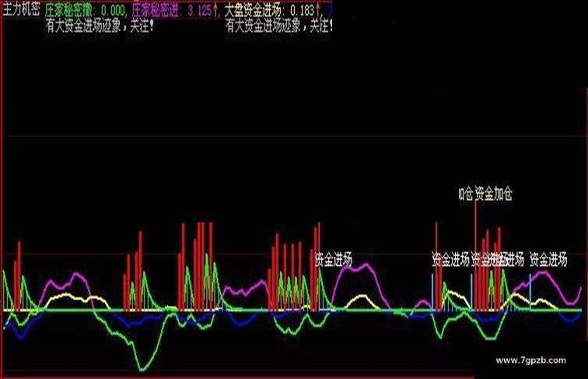Select the magenta 庄家秘密进: 3.125 readout
Screen dimensions: 588x379
tap(174, 10)
